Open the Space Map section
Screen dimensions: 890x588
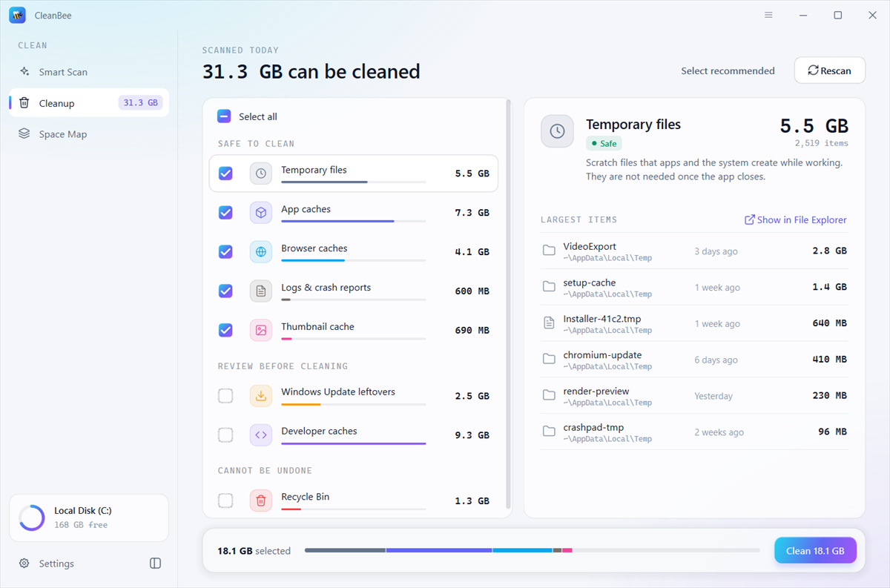(89, 134)
